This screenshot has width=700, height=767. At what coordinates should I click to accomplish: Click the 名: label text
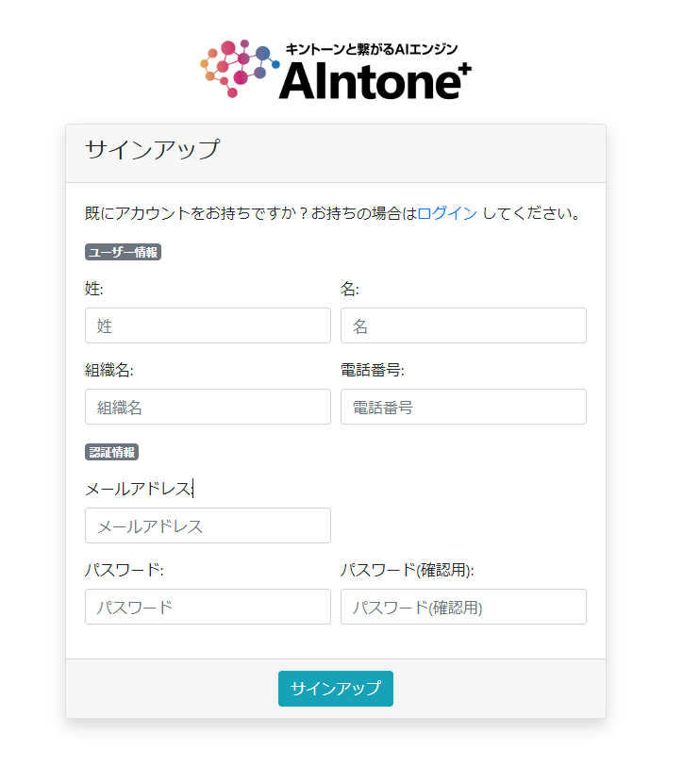click(350, 288)
